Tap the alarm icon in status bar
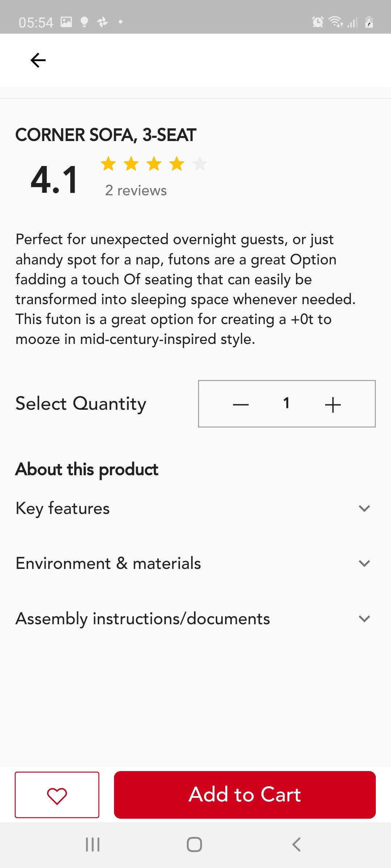 318,22
